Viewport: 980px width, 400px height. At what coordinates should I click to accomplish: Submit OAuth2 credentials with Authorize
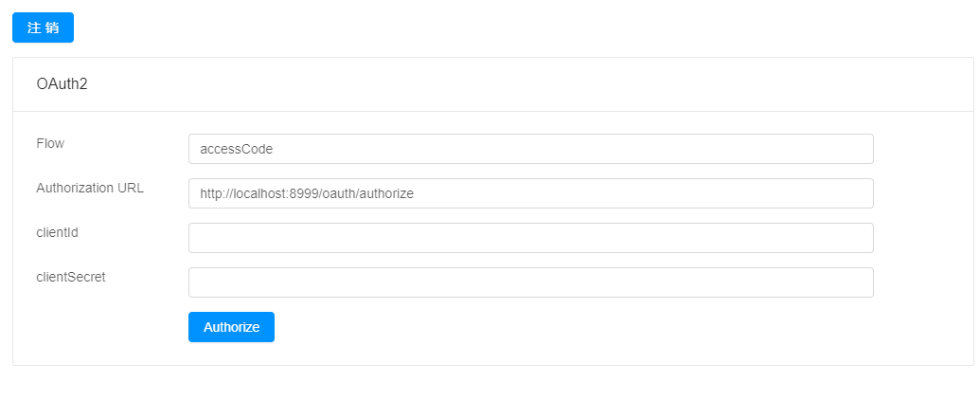tap(231, 327)
